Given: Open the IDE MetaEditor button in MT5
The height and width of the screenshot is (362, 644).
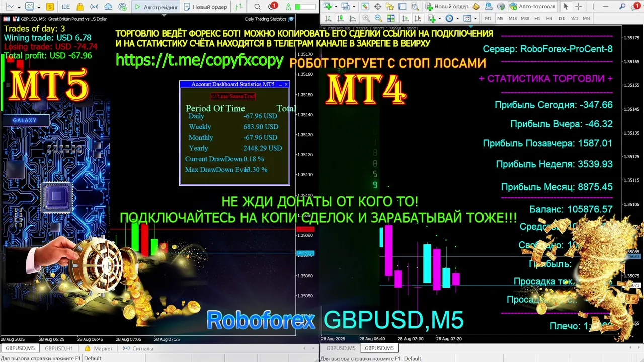Looking at the screenshot, I should click(66, 7).
